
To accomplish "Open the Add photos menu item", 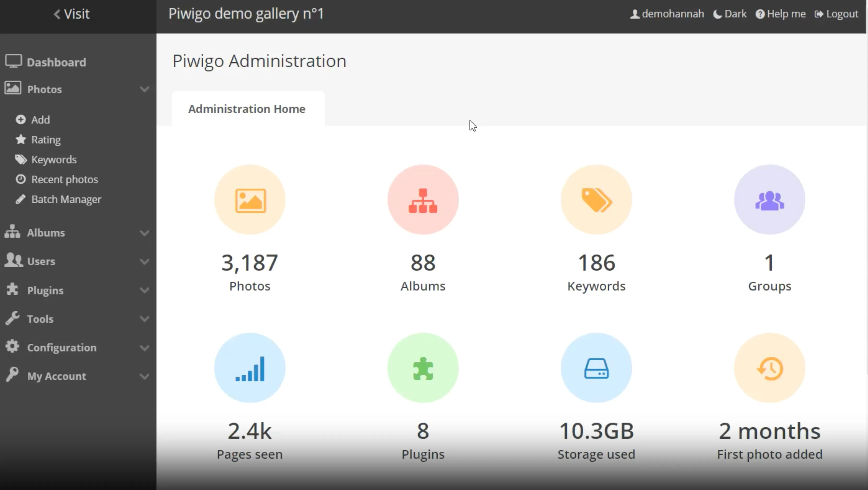I will point(40,120).
